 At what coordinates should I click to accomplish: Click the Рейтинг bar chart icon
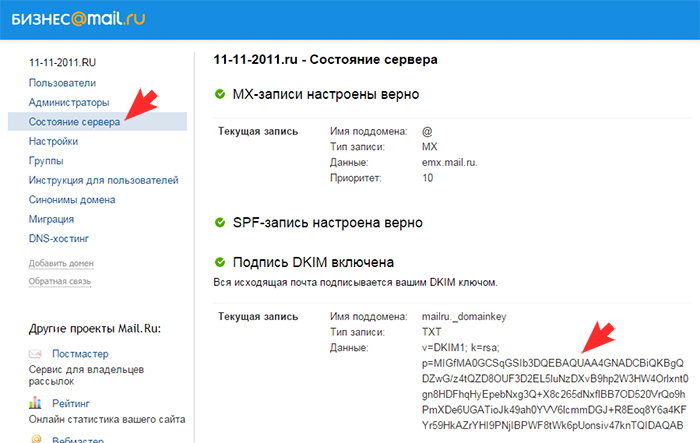coord(35,403)
